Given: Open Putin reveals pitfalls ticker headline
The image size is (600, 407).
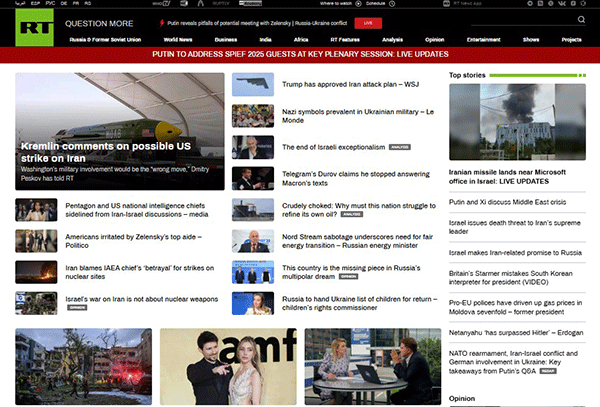Looking at the screenshot, I should coord(257,23).
